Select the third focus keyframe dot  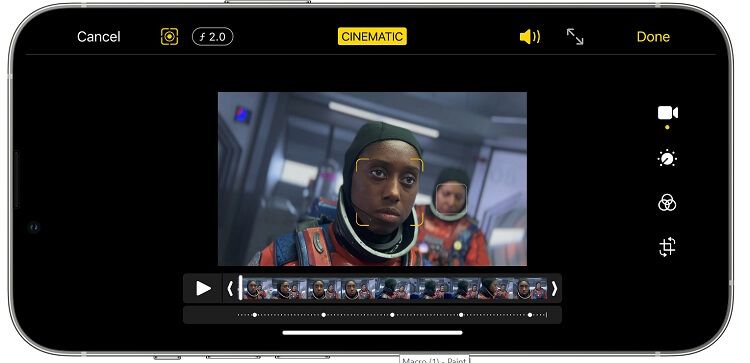point(392,315)
